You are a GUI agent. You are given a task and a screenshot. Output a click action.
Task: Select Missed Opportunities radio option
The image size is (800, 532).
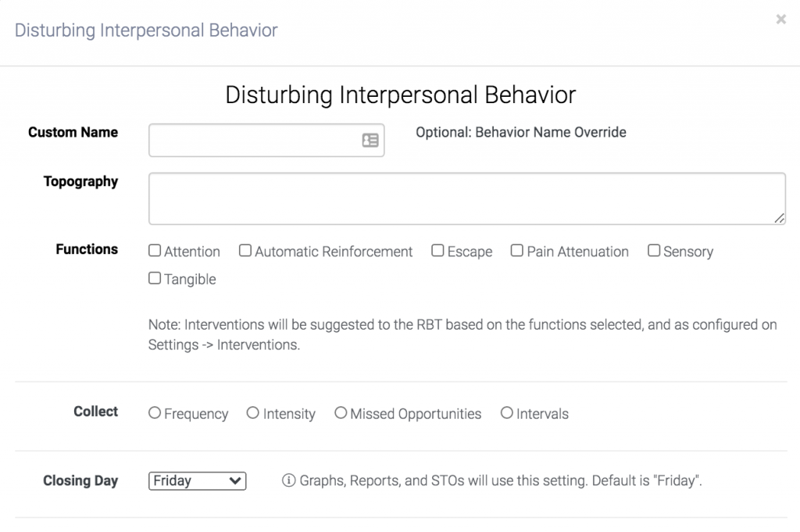[x=341, y=412]
